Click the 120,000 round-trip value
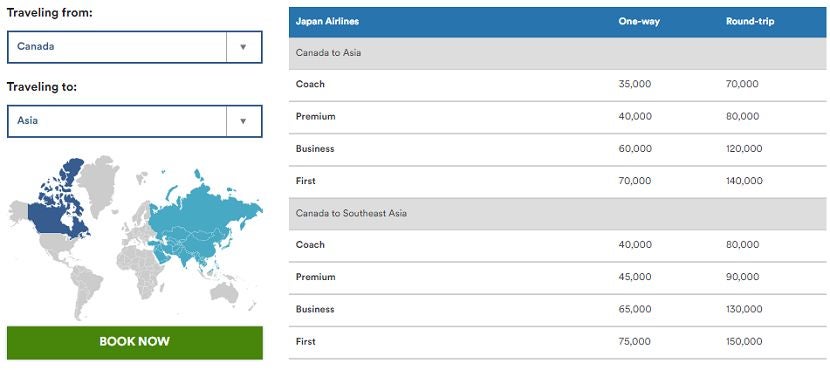Screen dimensions: 830x370 coord(744,149)
